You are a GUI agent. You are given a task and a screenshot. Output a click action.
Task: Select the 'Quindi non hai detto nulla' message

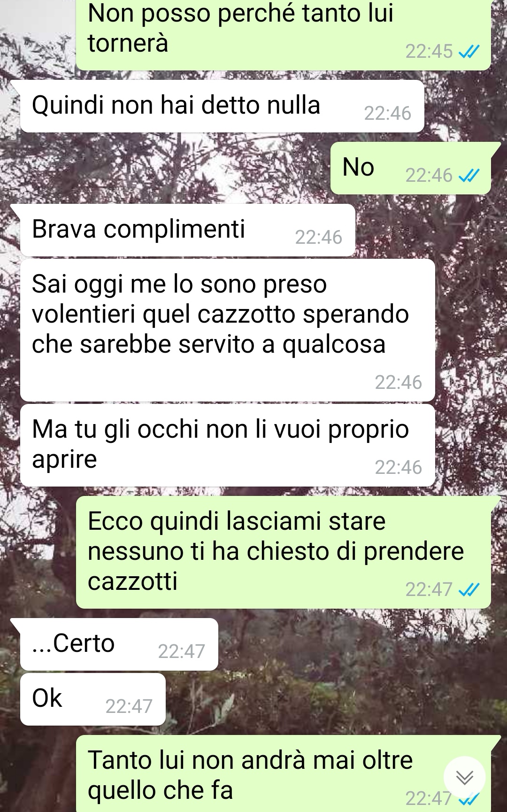click(222, 106)
